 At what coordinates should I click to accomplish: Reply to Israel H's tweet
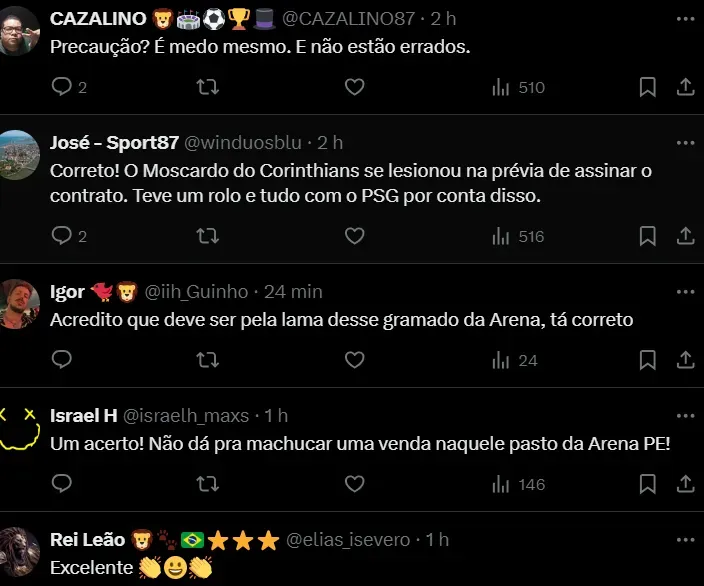tap(62, 484)
